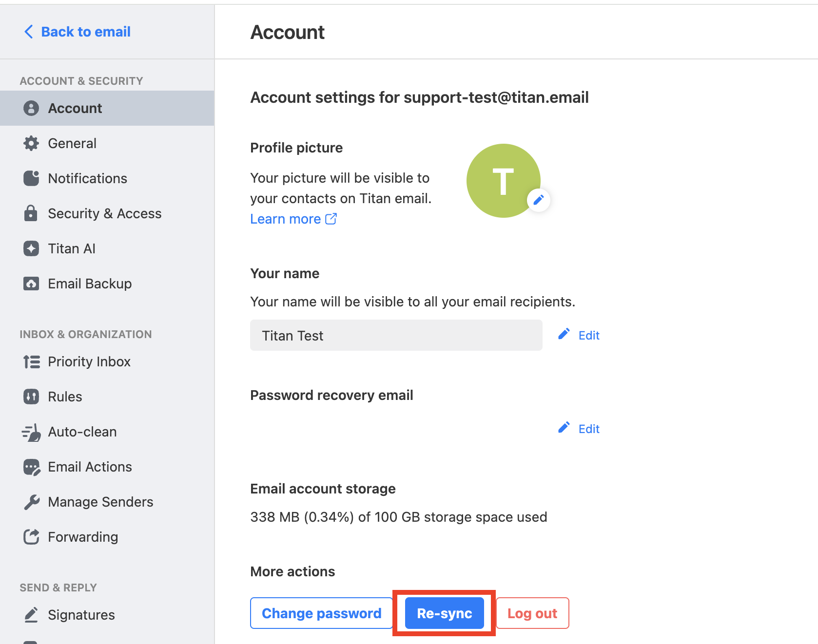Click the 'Account settings for support-test@titan.email' heading
The height and width of the screenshot is (644, 818).
pos(420,97)
